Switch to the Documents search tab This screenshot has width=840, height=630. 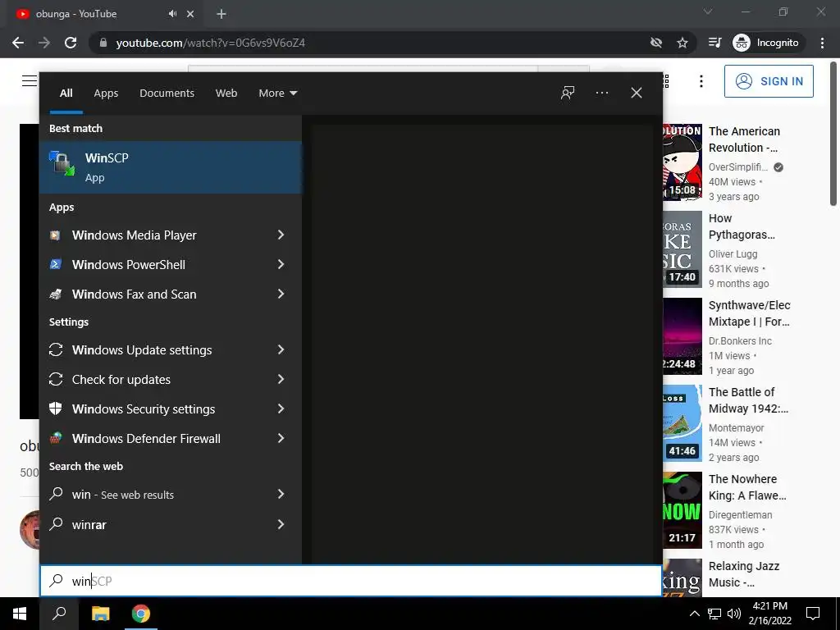[167, 94]
